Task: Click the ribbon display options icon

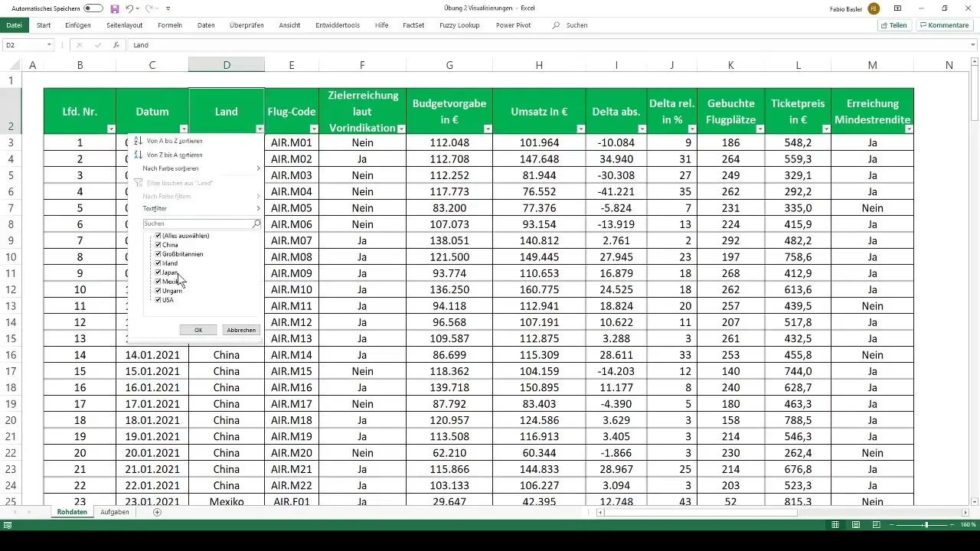Action: pyautogui.click(x=897, y=8)
